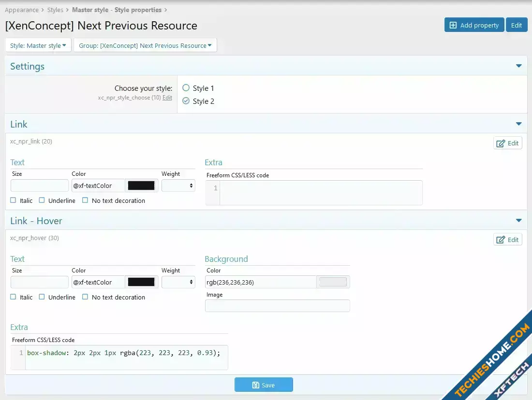Enable Underline in Link - Hover section

click(42, 297)
